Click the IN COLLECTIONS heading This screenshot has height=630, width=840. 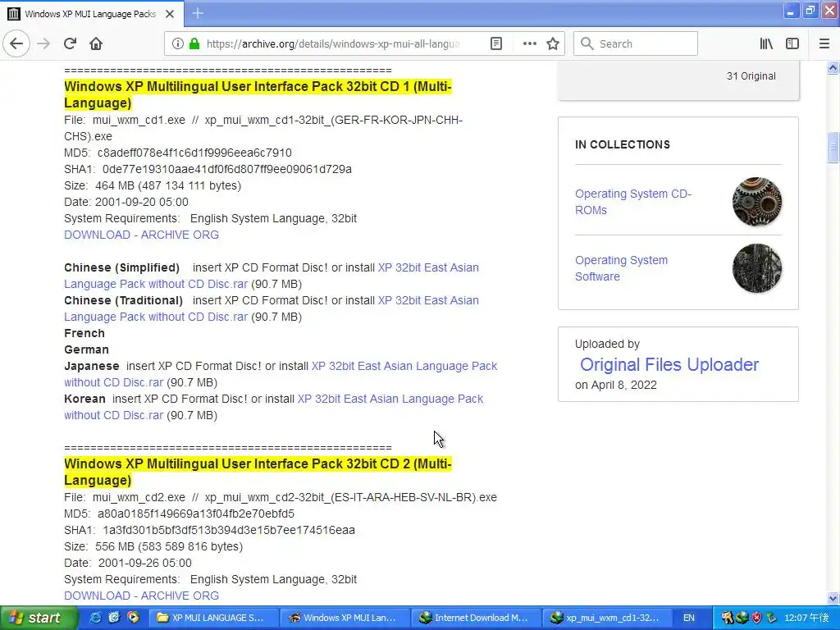(623, 144)
